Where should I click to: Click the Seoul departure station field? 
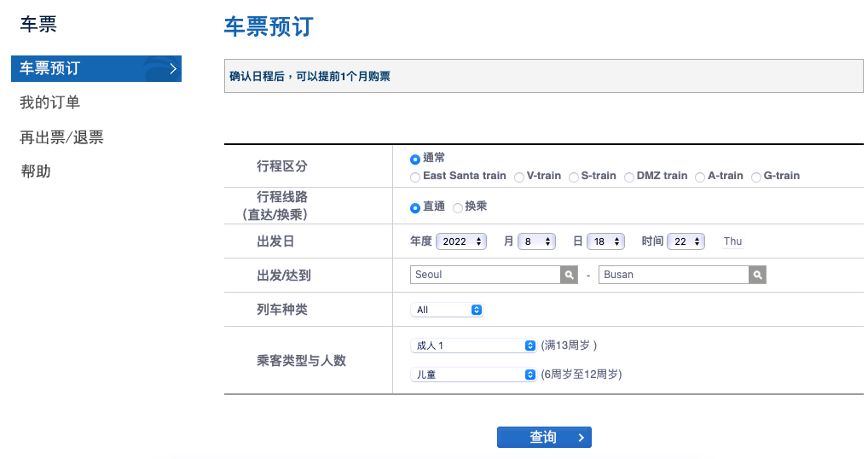pos(484,275)
